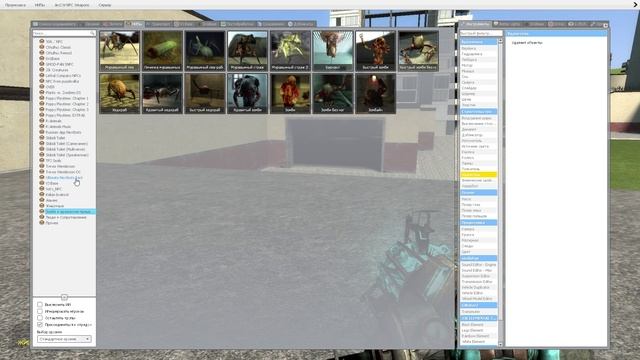640x360 pixels.
Task: Collapse the Позинг tool category
Action: (x=478, y=192)
